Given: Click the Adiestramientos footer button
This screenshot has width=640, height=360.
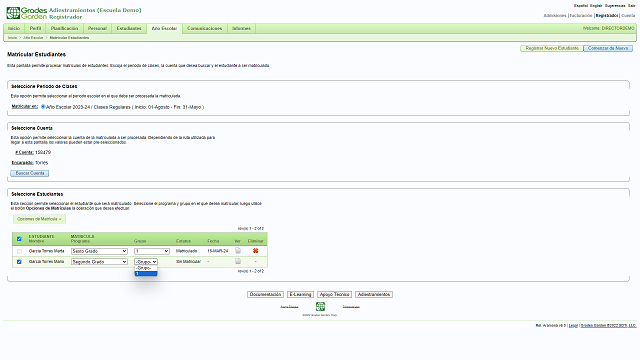Looking at the screenshot, I should coord(374,294).
